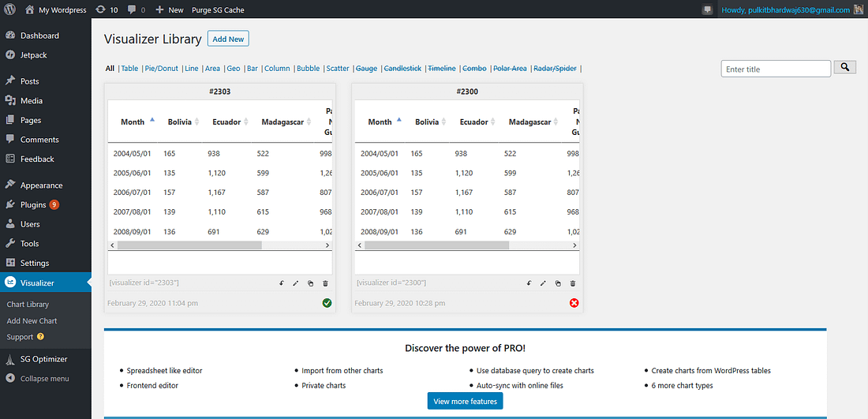
Task: Filter charts by Column type
Action: tap(277, 69)
